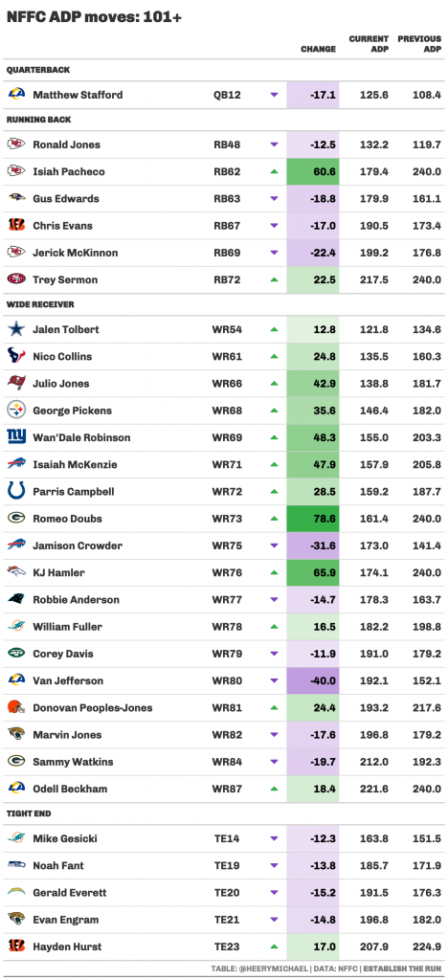This screenshot has height=980, width=448.
Task: Click the TIGHT END section heading
Action: pos(29,813)
